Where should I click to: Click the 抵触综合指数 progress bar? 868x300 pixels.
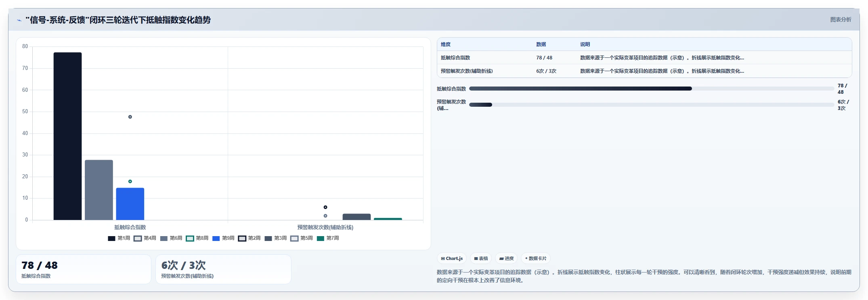652,89
